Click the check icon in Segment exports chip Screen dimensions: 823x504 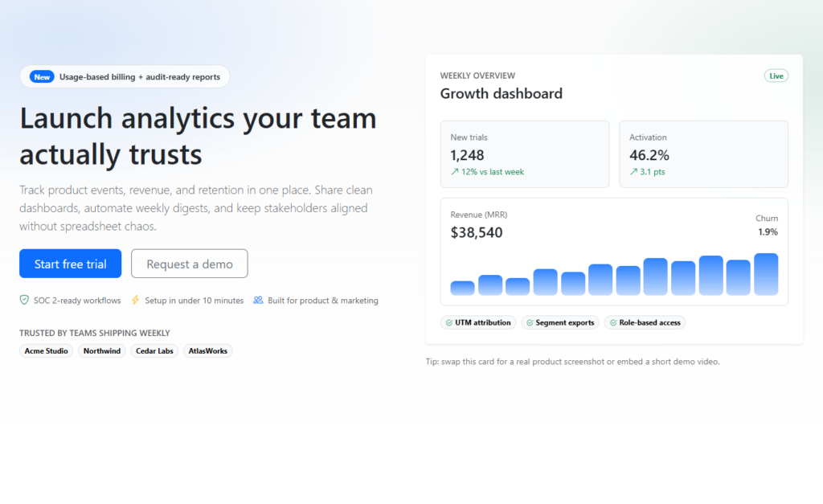click(x=529, y=323)
